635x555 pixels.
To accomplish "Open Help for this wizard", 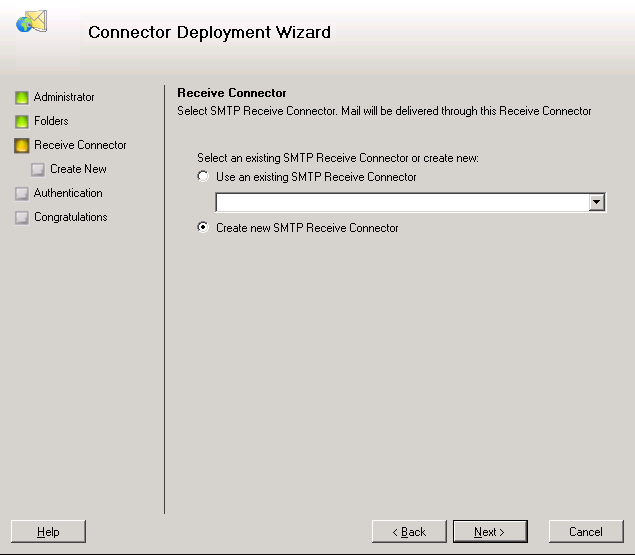I will 48,531.
